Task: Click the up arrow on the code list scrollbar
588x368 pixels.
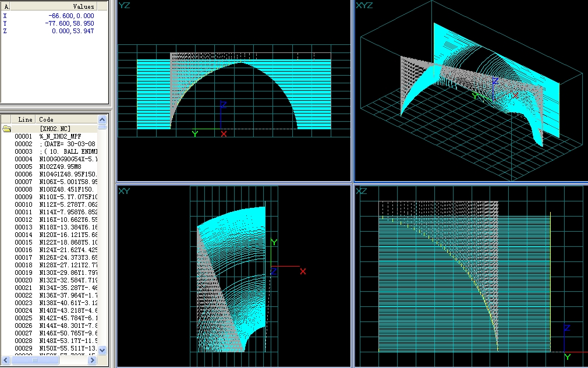Action: coord(102,120)
